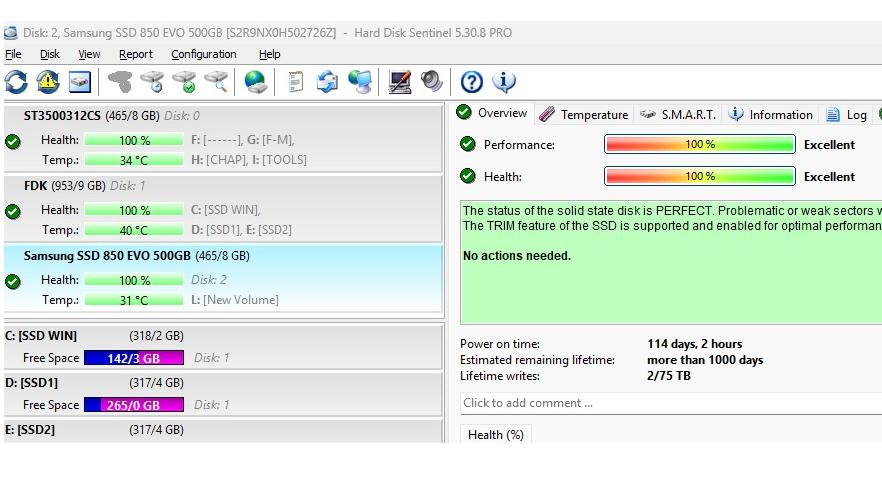This screenshot has width=882, height=496.
Task: Open the Help menu
Action: tap(269, 54)
